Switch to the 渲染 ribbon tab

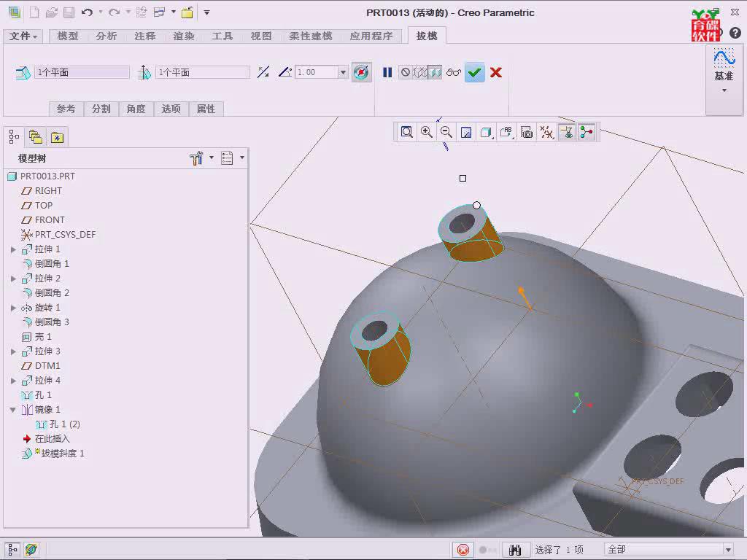pos(184,36)
